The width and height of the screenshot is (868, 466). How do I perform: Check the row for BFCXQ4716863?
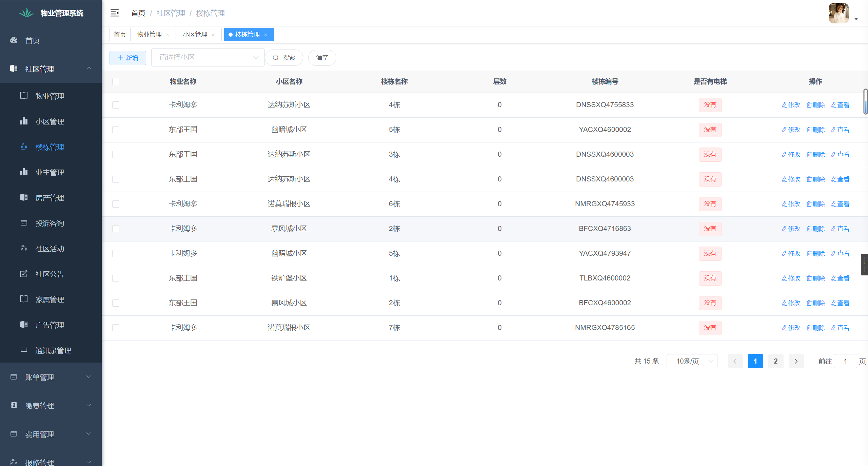pyautogui.click(x=116, y=229)
